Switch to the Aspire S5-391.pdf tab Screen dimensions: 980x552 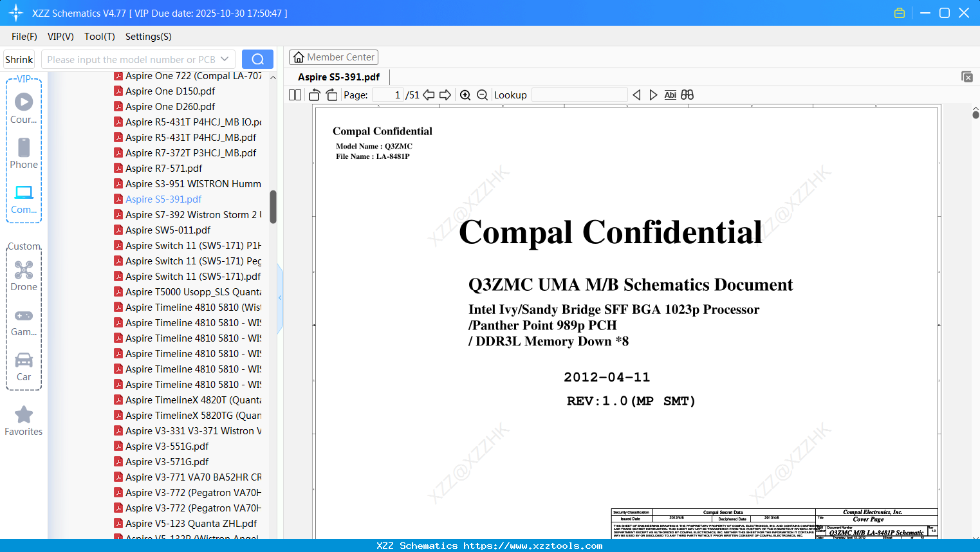coord(339,77)
